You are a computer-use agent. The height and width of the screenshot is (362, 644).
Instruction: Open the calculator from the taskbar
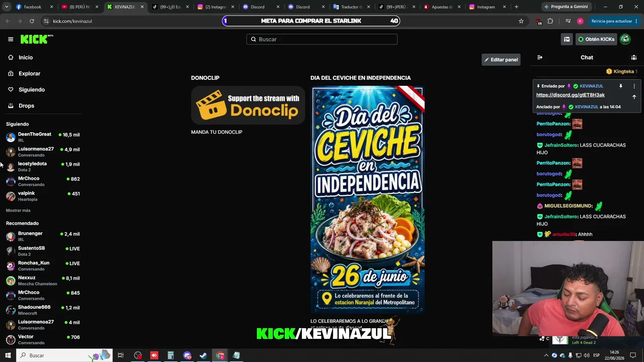coord(171,355)
